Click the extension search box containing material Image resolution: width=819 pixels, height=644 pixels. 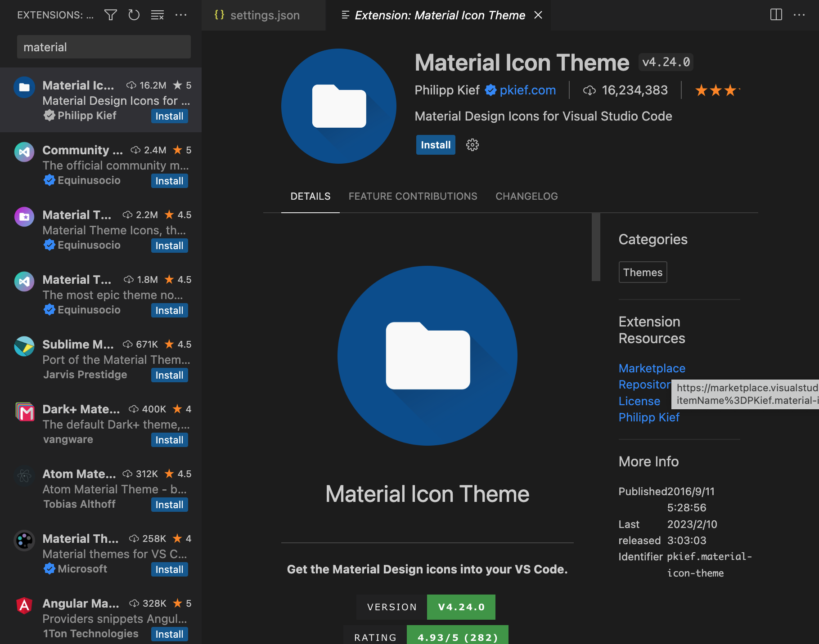(x=104, y=47)
